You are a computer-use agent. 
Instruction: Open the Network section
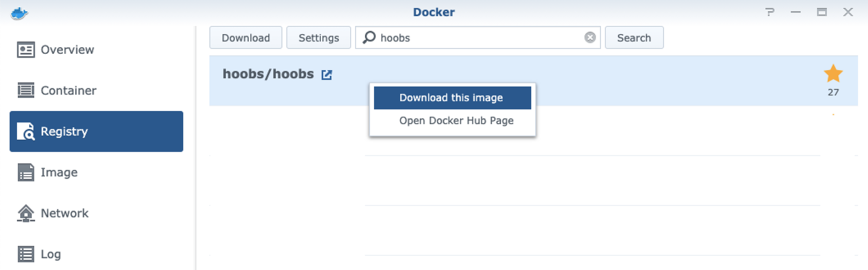[96, 213]
